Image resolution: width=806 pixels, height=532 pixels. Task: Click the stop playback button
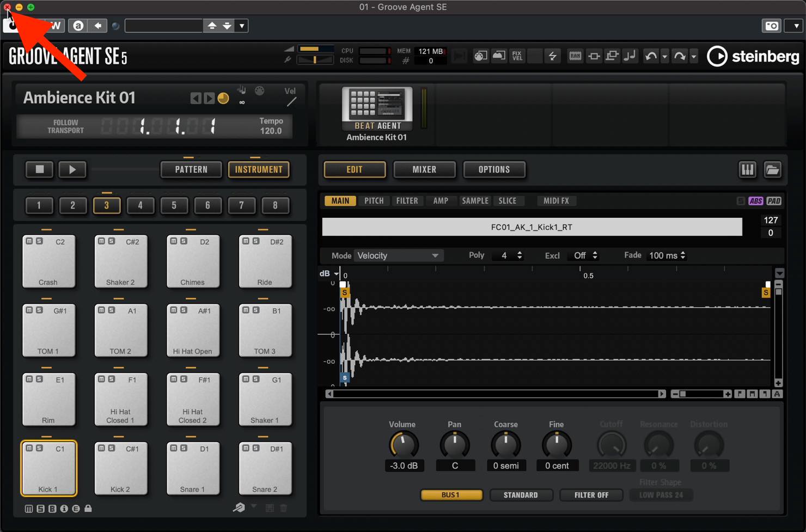pyautogui.click(x=39, y=169)
